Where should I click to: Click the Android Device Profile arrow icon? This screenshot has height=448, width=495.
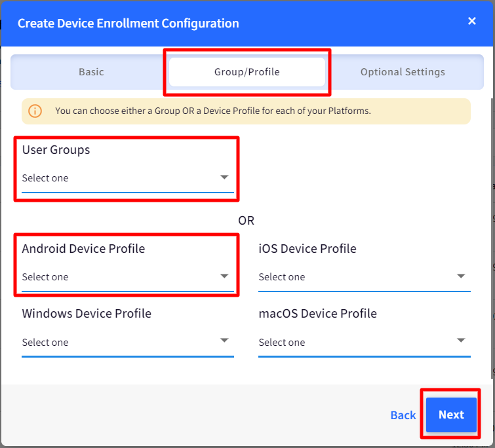tap(224, 276)
